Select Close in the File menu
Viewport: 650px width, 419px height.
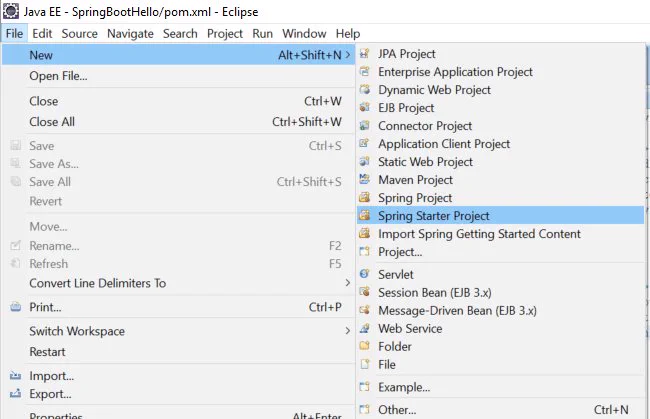[178, 101]
